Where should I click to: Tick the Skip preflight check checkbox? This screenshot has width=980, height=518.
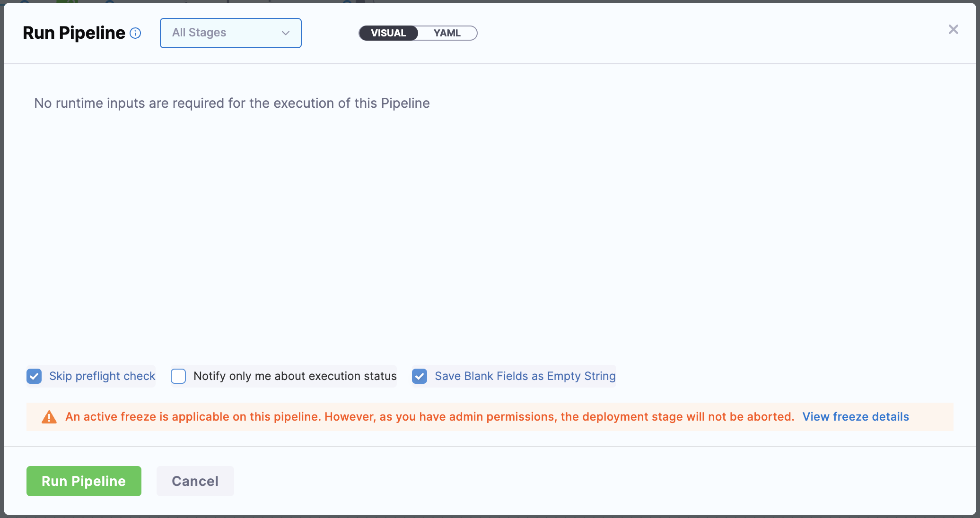34,376
